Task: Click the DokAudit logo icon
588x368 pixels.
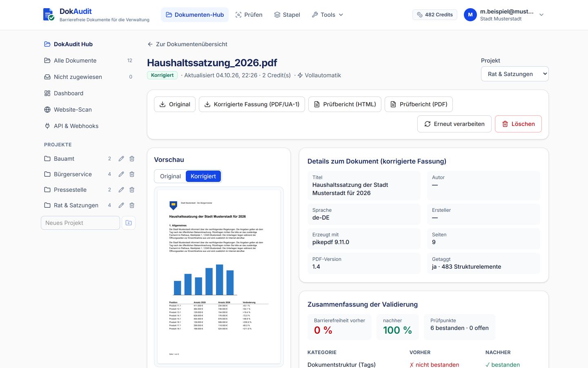Action: tap(49, 14)
